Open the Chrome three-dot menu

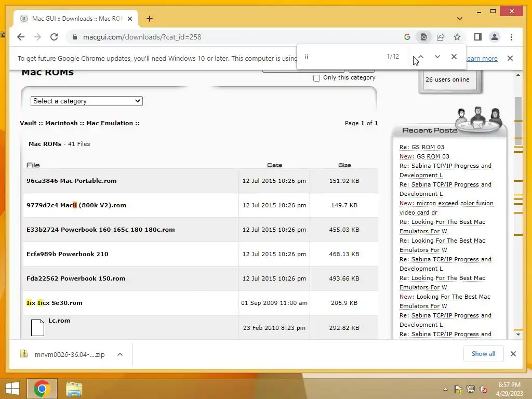click(x=511, y=37)
